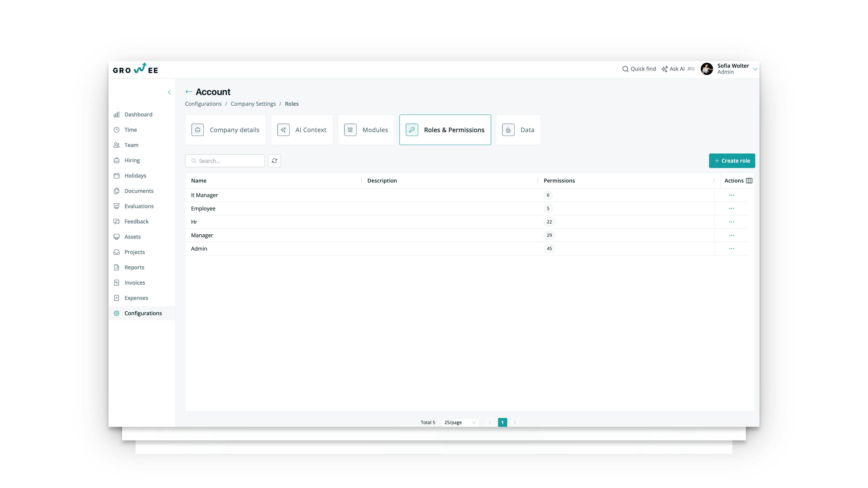Image resolution: width=868 pixels, height=488 pixels.
Task: Click the Quick find magnifier icon
Action: 625,69
